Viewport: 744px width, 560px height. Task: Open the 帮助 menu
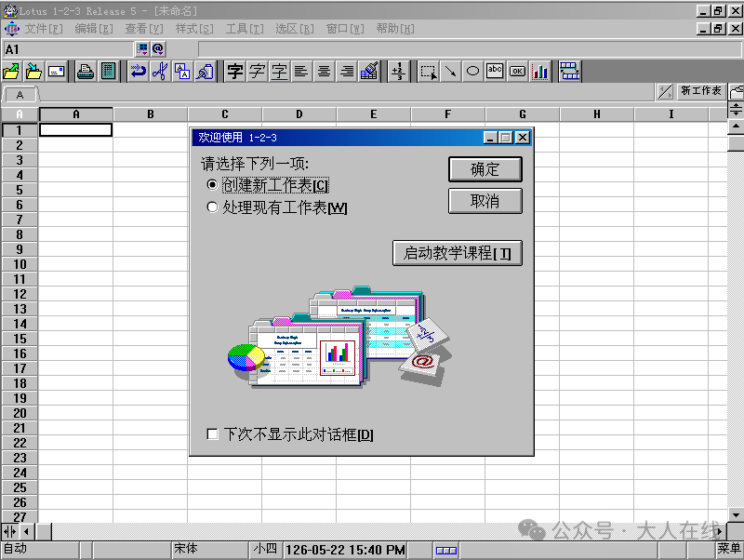point(396,29)
